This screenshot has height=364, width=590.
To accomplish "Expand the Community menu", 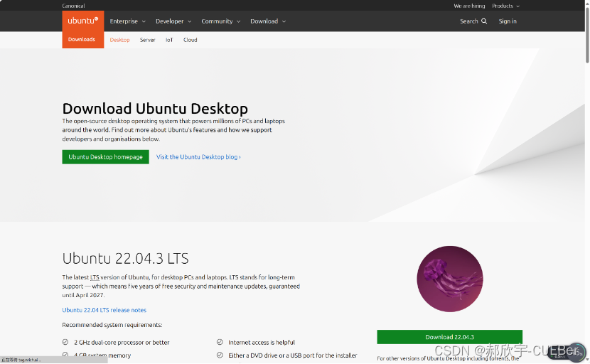I will click(x=221, y=21).
